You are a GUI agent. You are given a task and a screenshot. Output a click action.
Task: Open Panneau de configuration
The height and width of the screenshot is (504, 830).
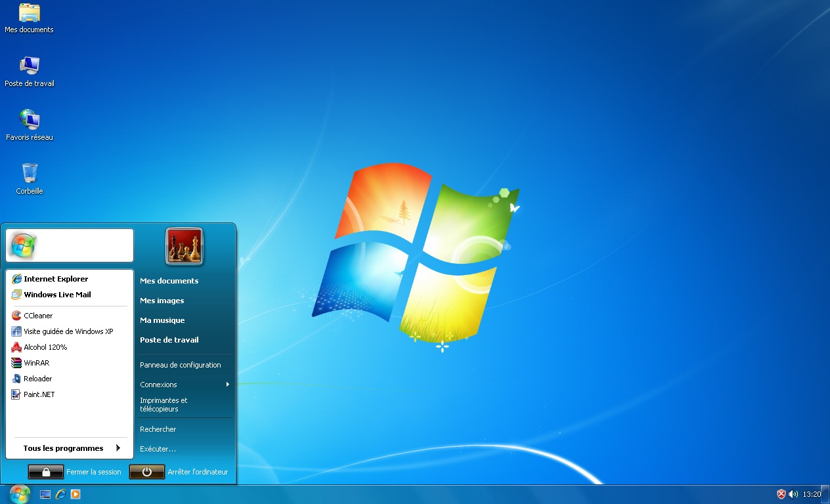180,365
